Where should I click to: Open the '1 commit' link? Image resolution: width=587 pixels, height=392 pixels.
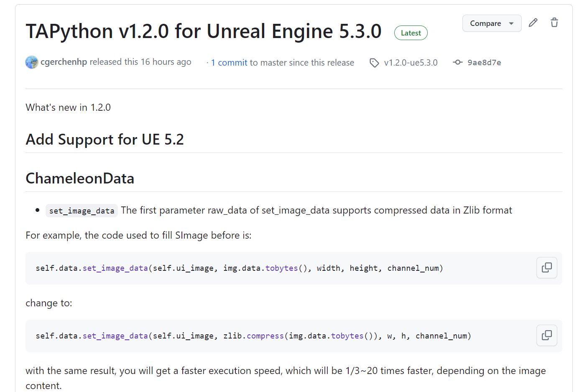click(x=229, y=63)
